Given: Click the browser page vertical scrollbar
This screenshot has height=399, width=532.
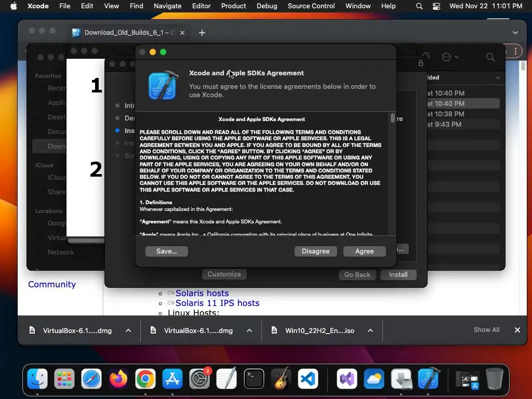Looking at the screenshot, I should (x=523, y=65).
